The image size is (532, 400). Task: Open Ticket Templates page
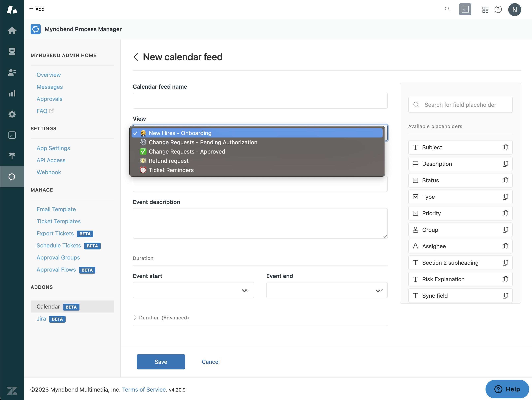(x=58, y=221)
